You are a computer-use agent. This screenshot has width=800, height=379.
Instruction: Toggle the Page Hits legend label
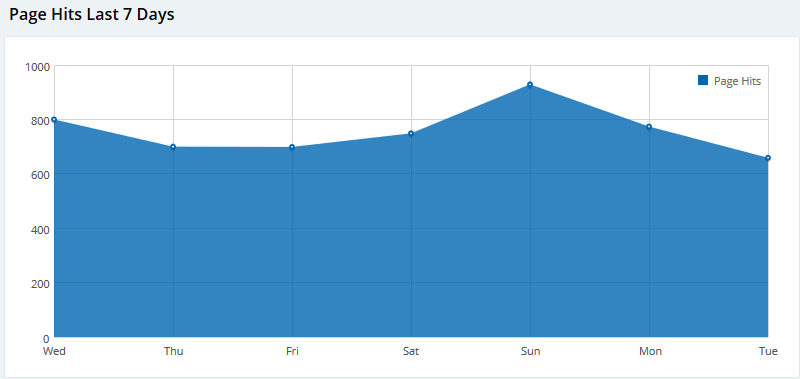737,81
